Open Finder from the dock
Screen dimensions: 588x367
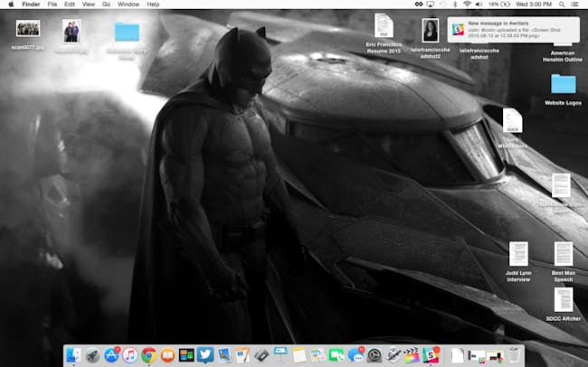[x=73, y=355]
